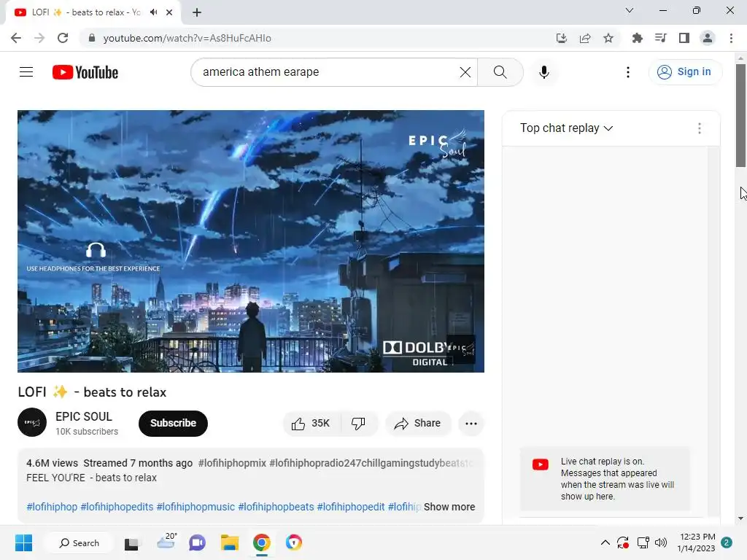Open the Windows Start menu

[x=23, y=542]
